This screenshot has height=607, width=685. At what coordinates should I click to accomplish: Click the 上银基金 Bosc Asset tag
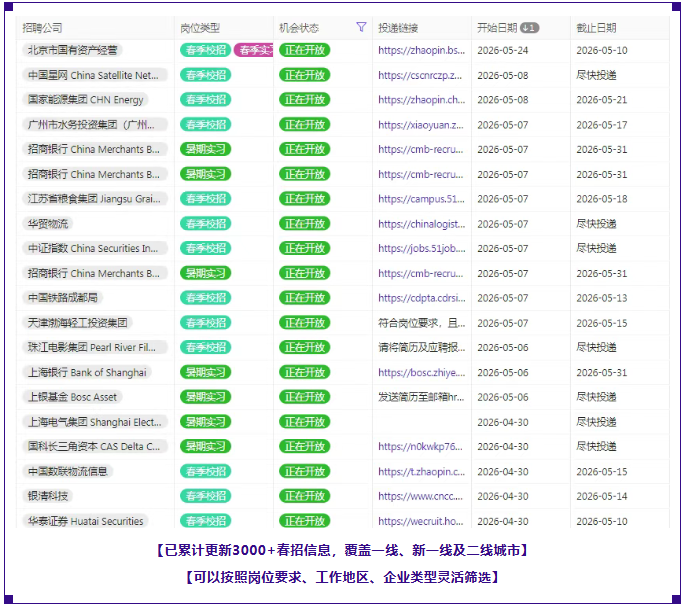click(x=73, y=397)
